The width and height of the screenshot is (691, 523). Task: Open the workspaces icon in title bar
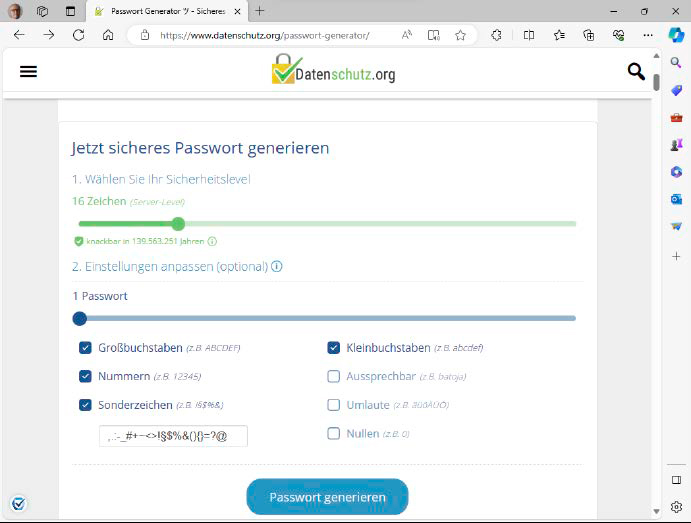pyautogui.click(x=42, y=11)
